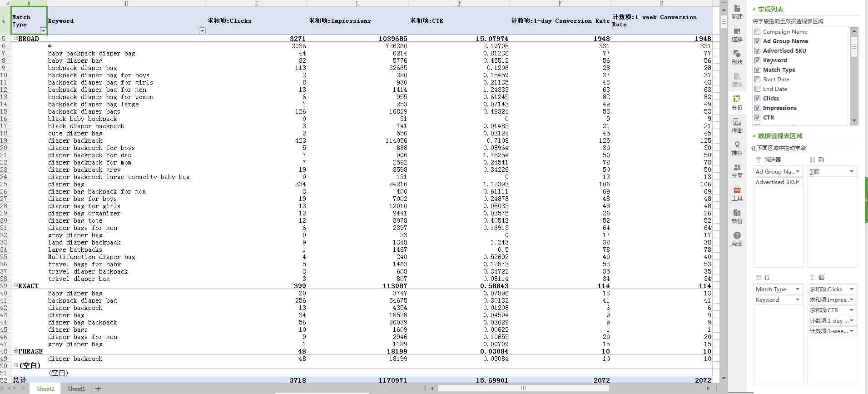Viewport: 868px width, 394px height.
Task: Open the 求和项:Clicks value field dropdown
Action: tap(852, 289)
